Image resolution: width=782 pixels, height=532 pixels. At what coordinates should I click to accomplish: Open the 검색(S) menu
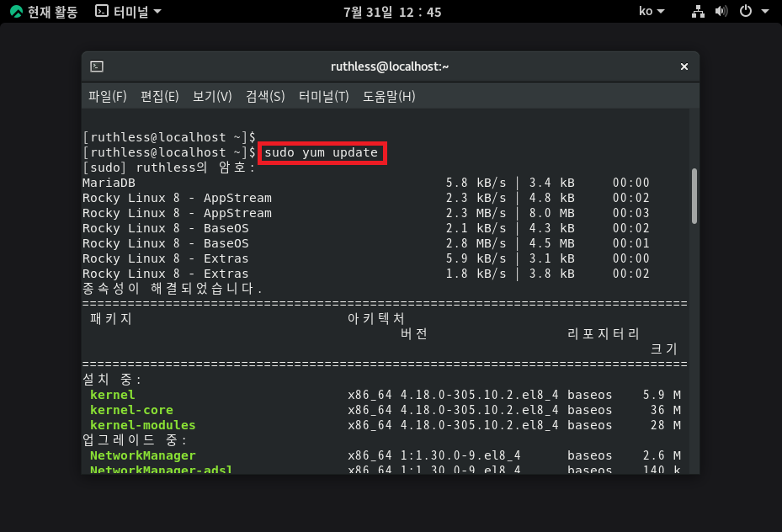pyautogui.click(x=265, y=96)
